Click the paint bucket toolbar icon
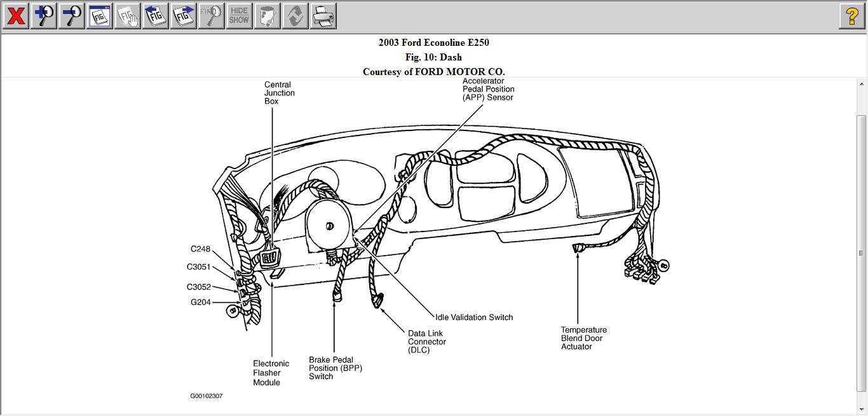Screen dimensions: 868x416 click(267, 16)
